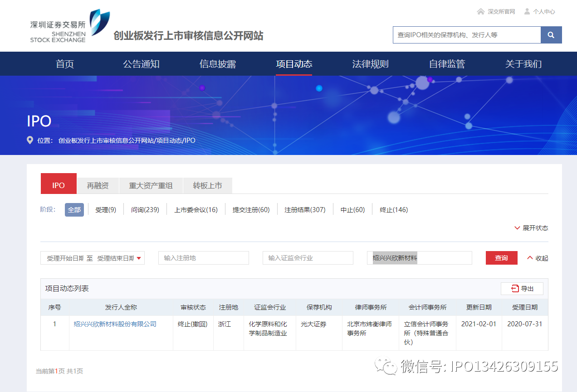Open the 受理开始日期 date picker
The width and height of the screenshot is (577, 392).
[x=65, y=258]
